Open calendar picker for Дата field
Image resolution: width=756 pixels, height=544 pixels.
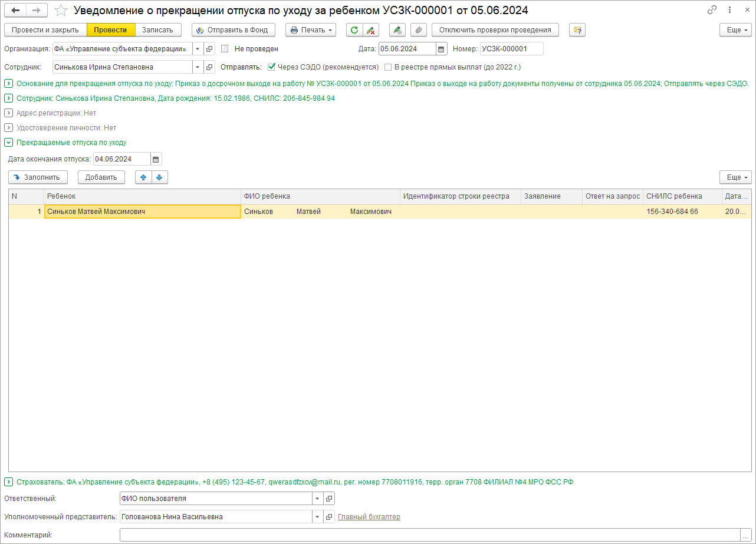pyautogui.click(x=442, y=49)
